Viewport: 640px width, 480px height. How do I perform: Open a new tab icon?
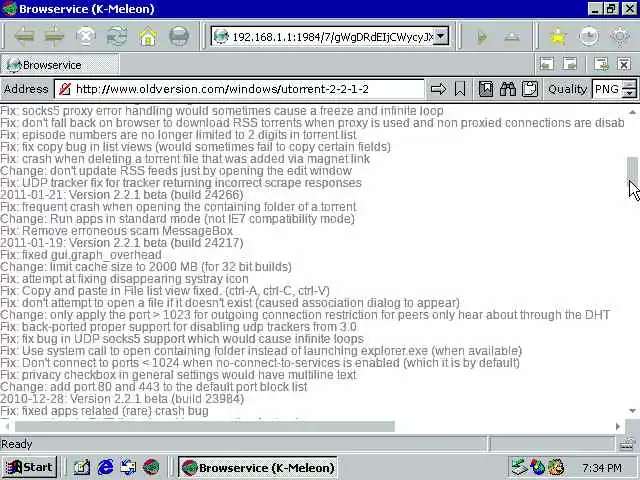(x=601, y=64)
